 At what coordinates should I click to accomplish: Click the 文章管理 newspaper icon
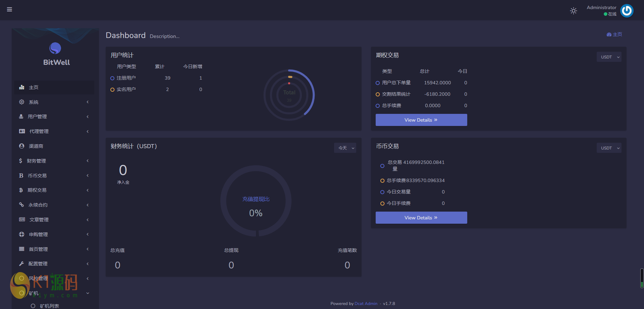[x=22, y=220]
